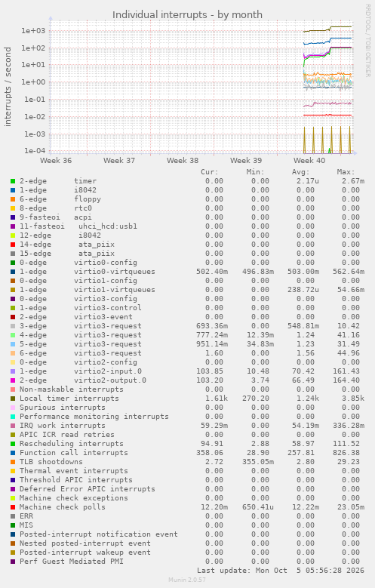Click the 'Deferred Error APIC interrupts' label
Screen dimensions: 375x588
[88, 488]
